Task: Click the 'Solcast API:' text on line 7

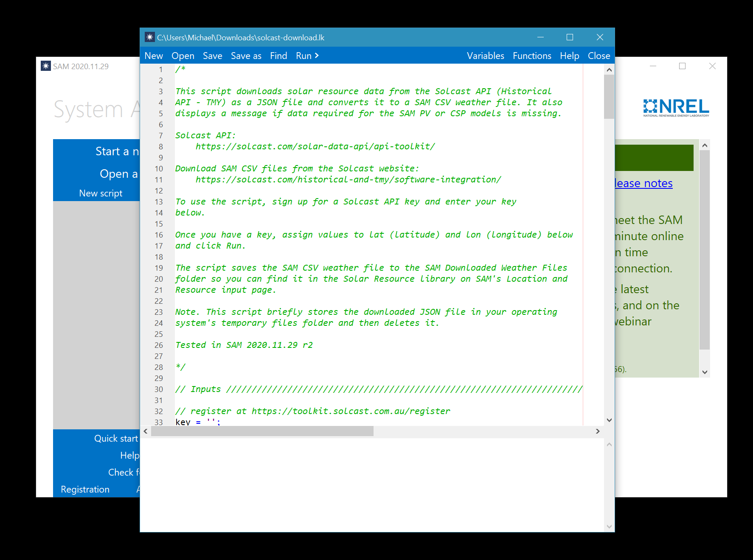Action: [205, 135]
